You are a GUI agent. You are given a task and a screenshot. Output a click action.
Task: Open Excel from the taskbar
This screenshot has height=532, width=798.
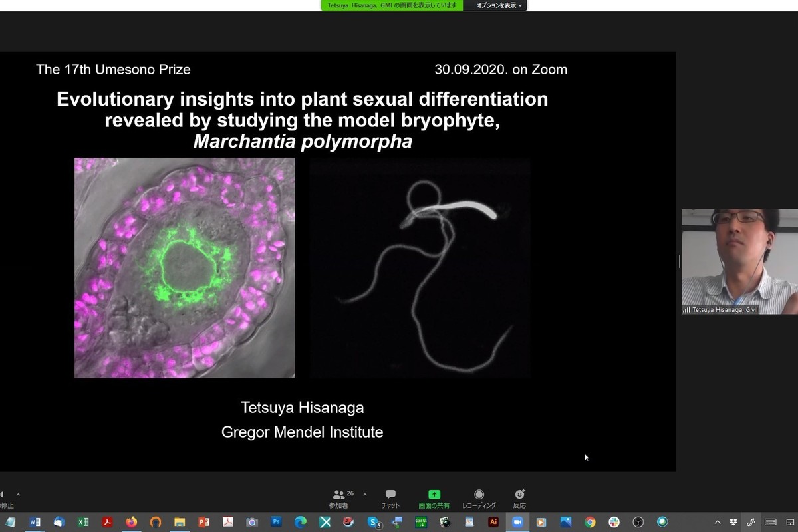83,522
